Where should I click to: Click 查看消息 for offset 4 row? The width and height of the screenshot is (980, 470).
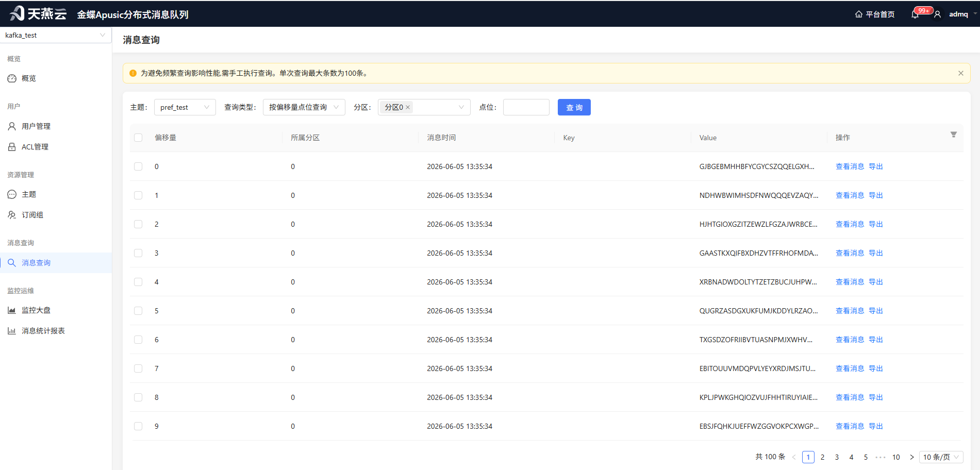click(850, 282)
